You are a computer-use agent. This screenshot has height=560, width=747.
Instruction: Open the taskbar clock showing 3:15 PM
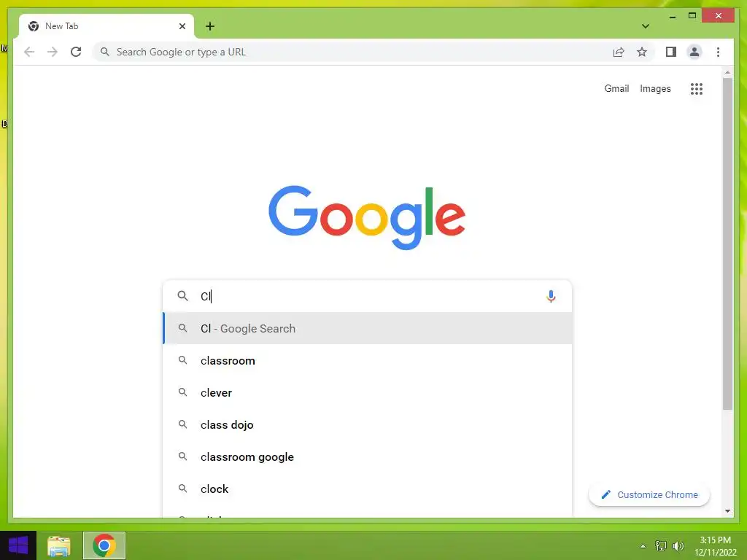click(715, 546)
